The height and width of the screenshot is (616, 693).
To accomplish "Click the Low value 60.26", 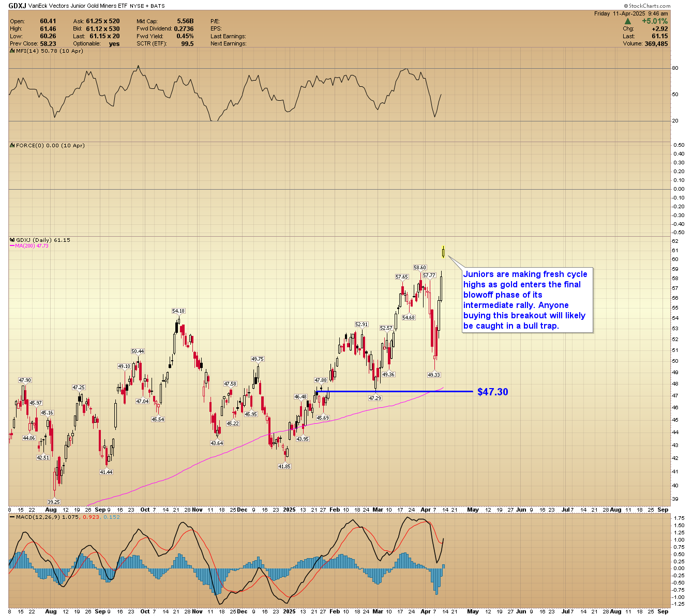I will (x=48, y=36).
